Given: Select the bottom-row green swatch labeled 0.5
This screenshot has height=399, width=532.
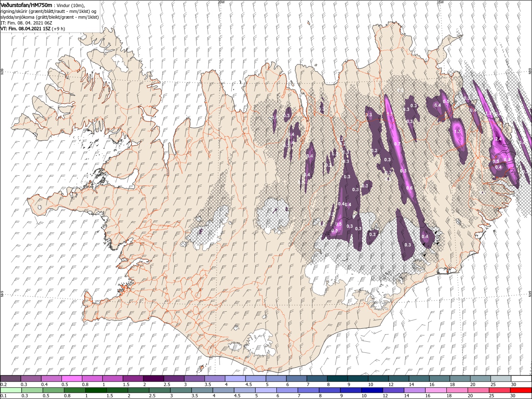Looking at the screenshot, I should click(53, 390).
